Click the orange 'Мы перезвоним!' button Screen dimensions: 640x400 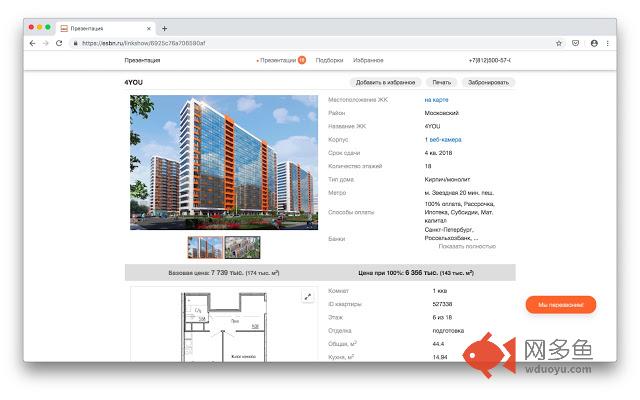pyautogui.click(x=561, y=305)
